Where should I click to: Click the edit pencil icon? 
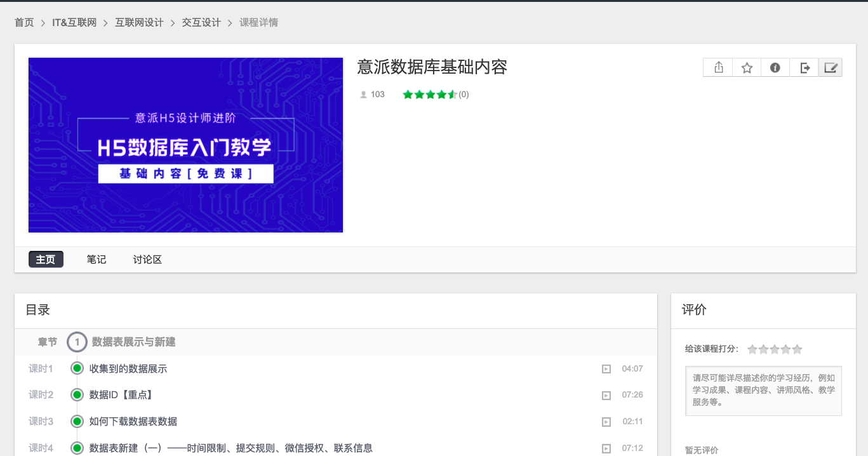pyautogui.click(x=831, y=68)
